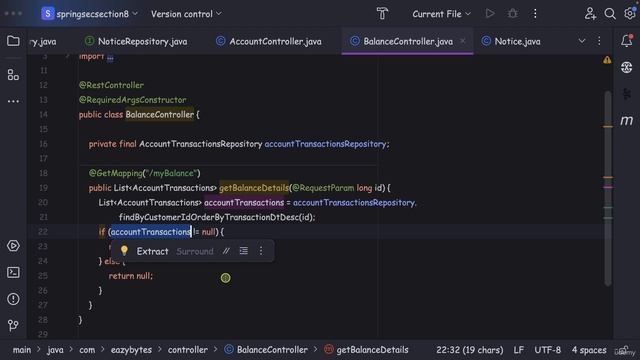Click the 'controller' breadcrumb
Viewport: 640px width, 360px height.
point(188,350)
